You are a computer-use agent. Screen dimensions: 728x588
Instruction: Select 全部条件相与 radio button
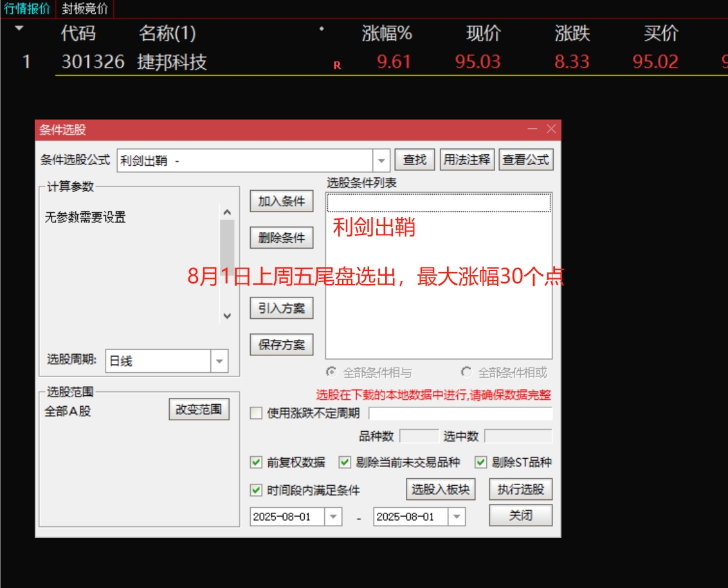tap(331, 371)
